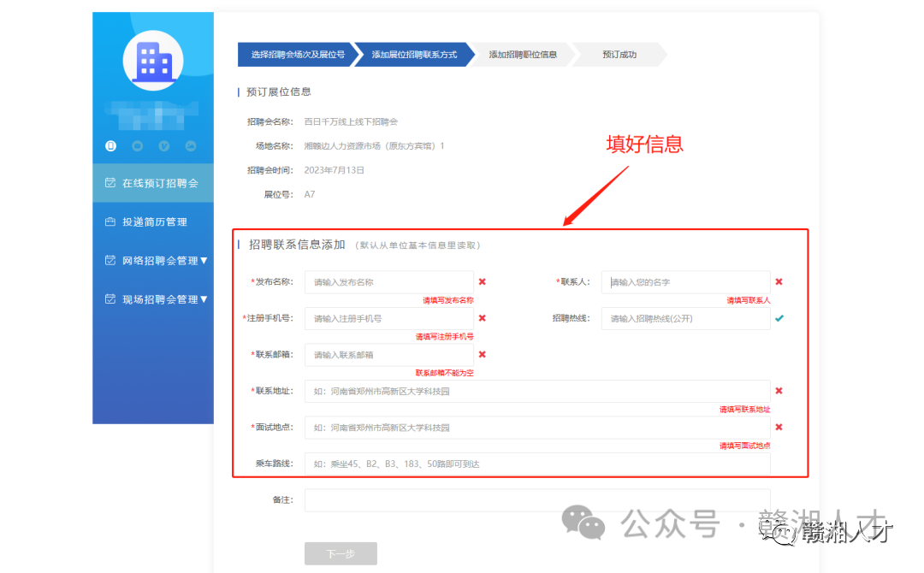
Task: Focus the 联系地址 input field
Action: pyautogui.click(x=537, y=391)
